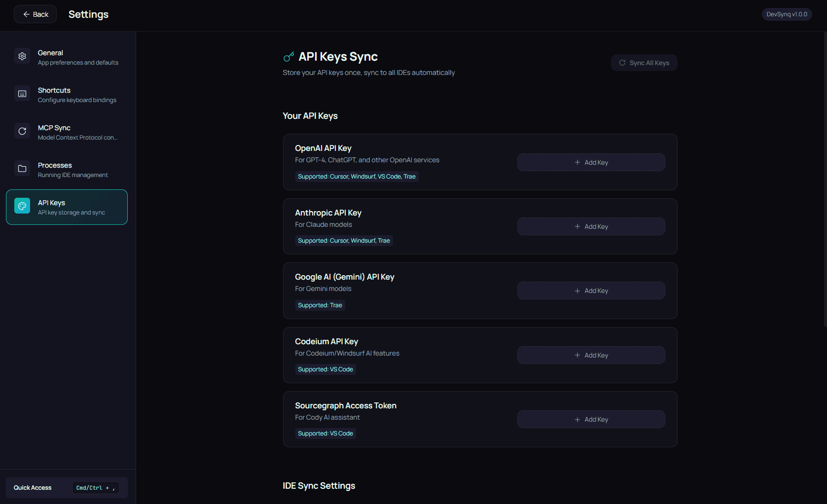Click the refresh icon next to MCP Sync
The width and height of the screenshot is (827, 504).
(22, 131)
